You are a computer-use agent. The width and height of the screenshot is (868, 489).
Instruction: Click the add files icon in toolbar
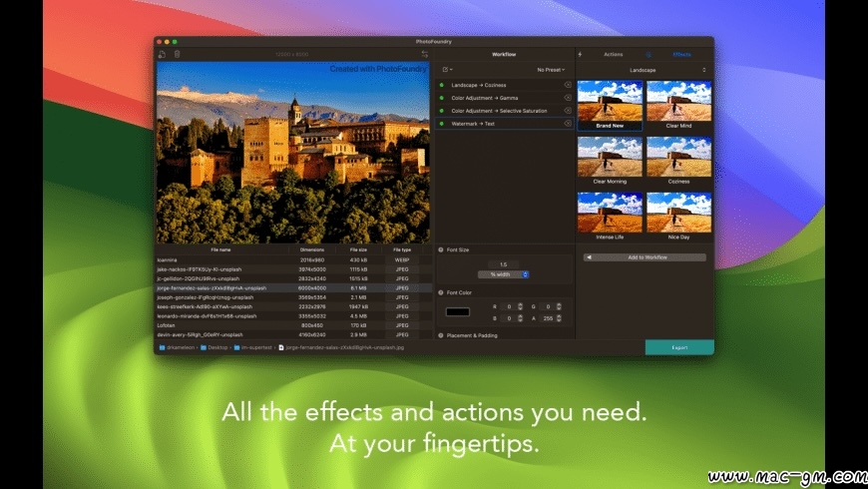click(162, 54)
